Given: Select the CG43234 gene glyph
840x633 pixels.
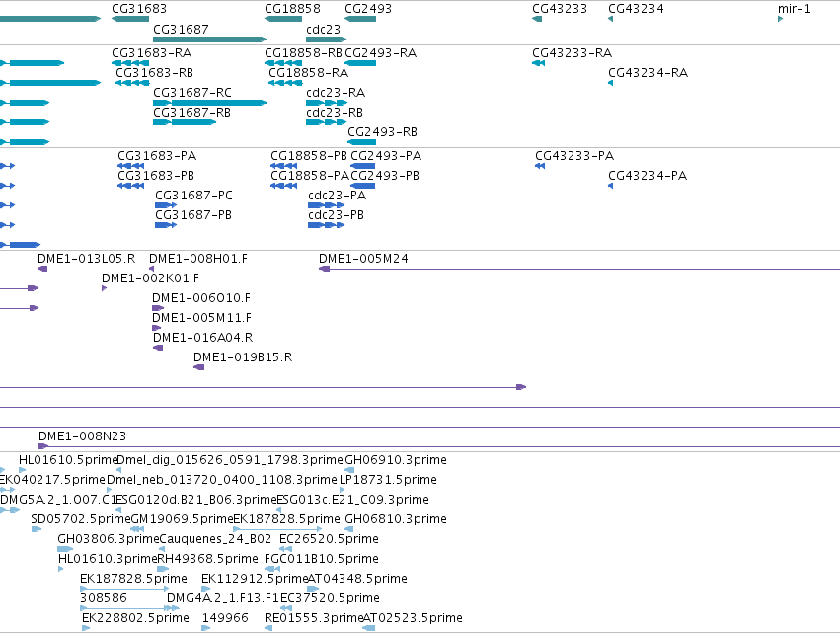Looking at the screenshot, I should click(x=611, y=19).
